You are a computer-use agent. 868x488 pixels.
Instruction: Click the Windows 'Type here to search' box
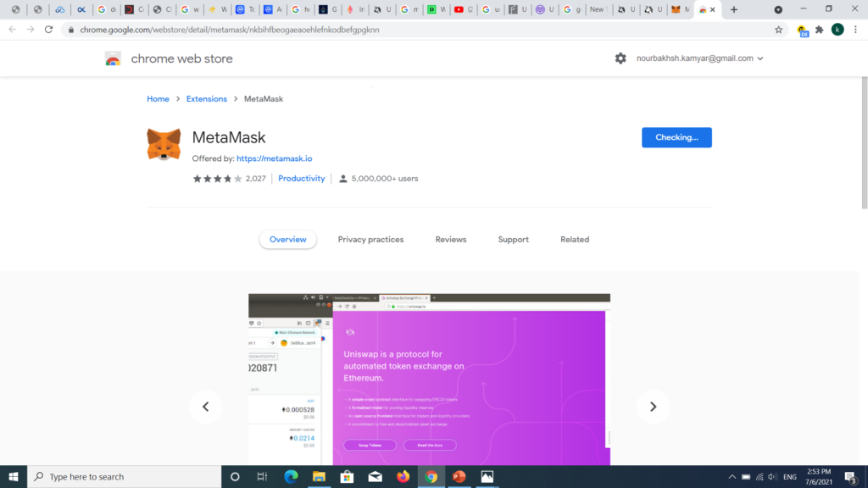125,476
